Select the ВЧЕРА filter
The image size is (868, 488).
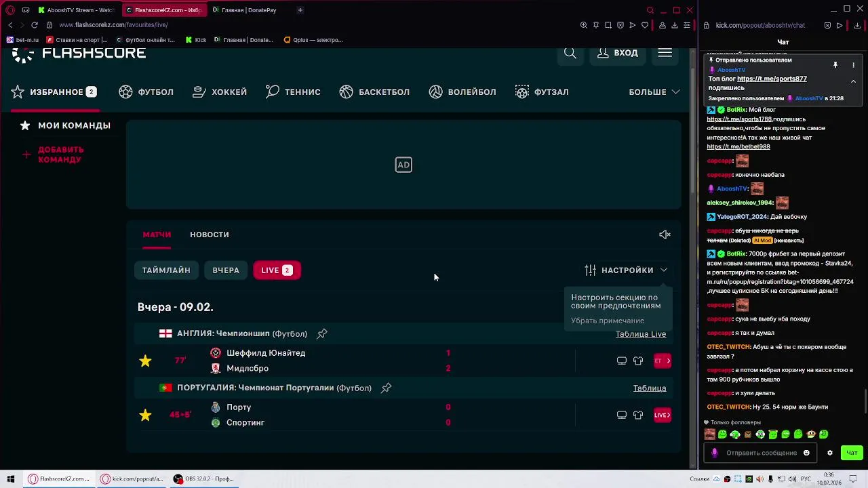pyautogui.click(x=226, y=270)
